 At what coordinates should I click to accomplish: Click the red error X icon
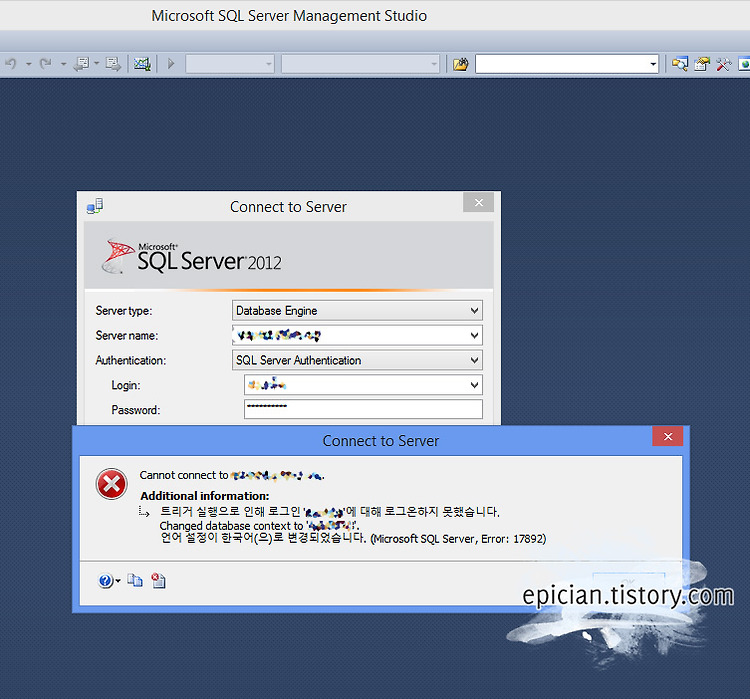pyautogui.click(x=111, y=484)
